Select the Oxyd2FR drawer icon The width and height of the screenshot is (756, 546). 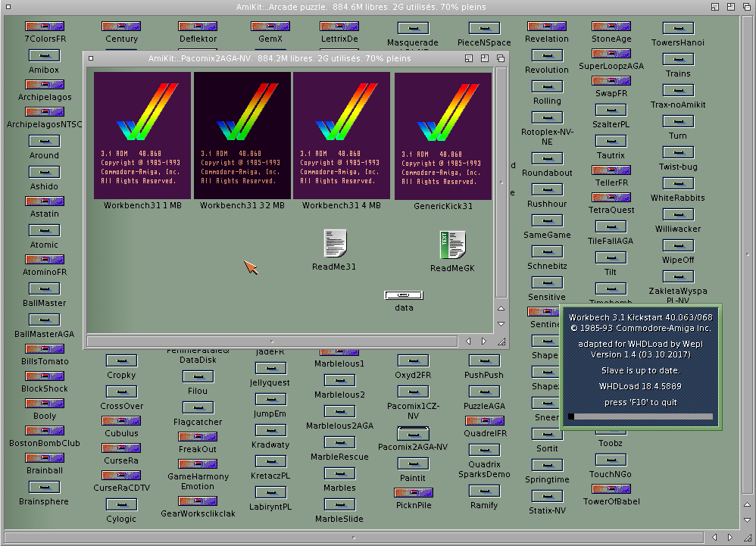coord(413,361)
